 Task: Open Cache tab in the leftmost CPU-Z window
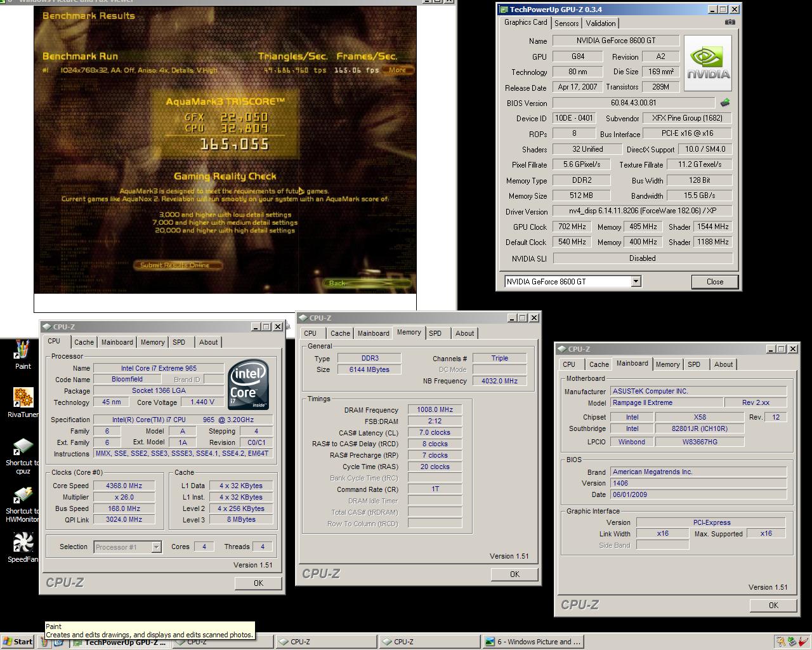coord(84,342)
